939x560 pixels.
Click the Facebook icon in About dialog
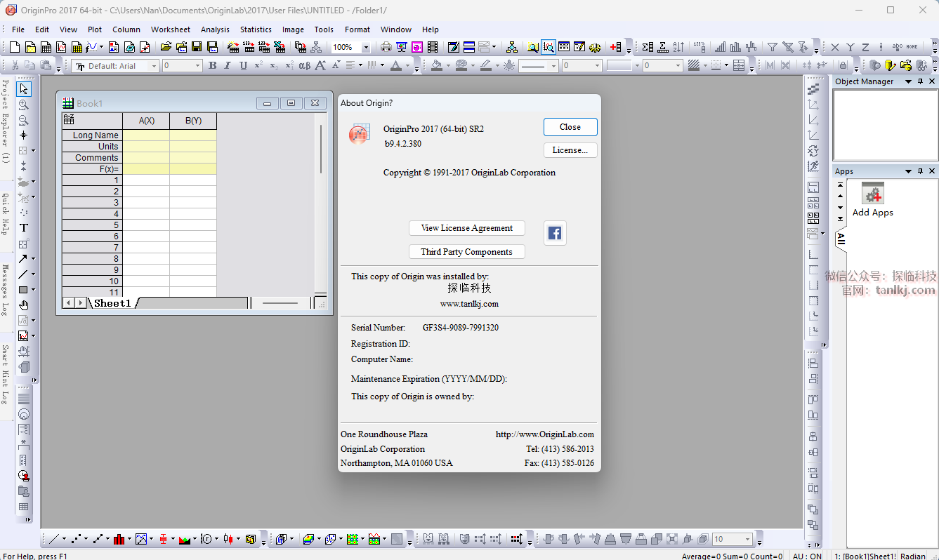click(555, 233)
